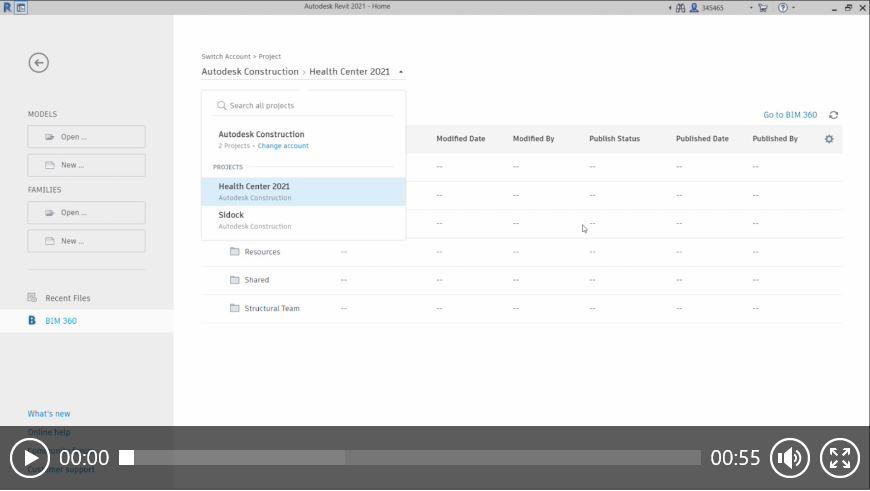Click the video progress bar handle

pyautogui.click(x=127, y=458)
